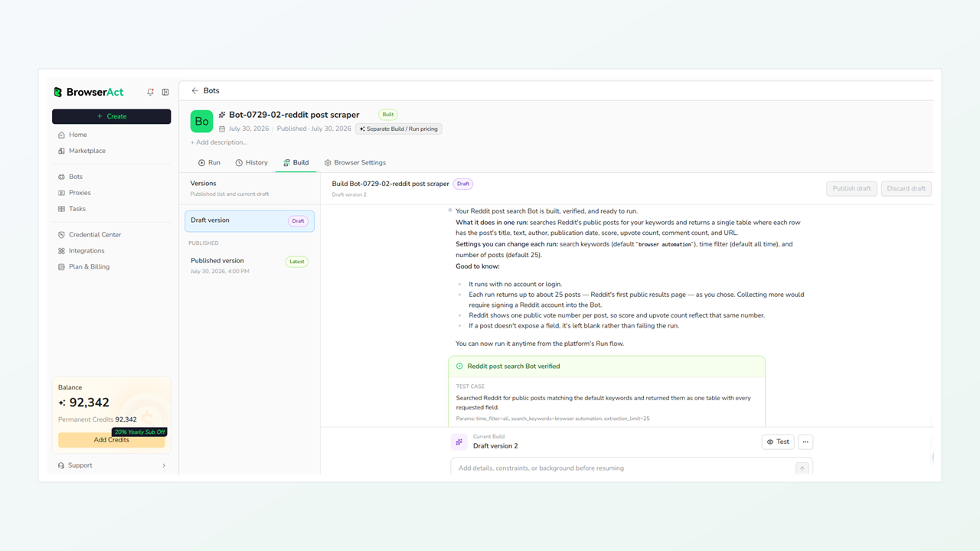Expand the Support menu chevron
Screen dimensions: 980x551
[x=164, y=465]
